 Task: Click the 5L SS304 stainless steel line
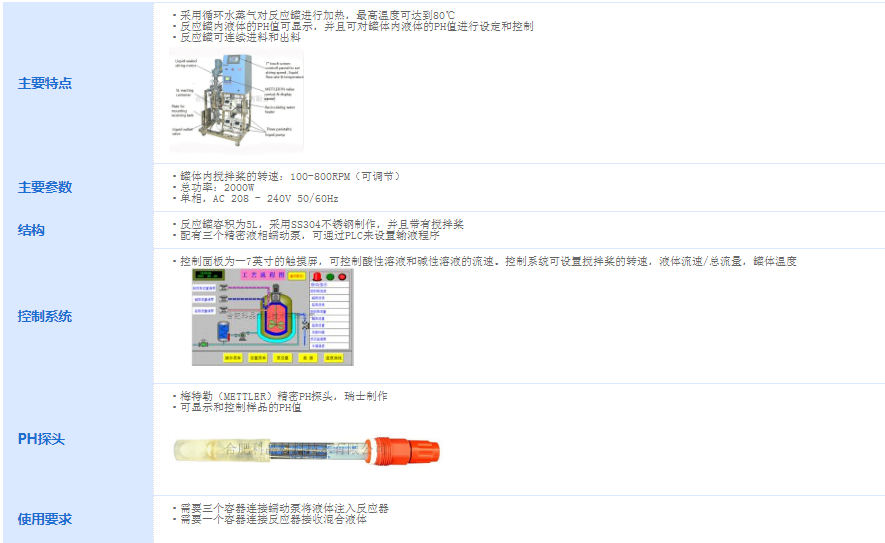[322, 225]
